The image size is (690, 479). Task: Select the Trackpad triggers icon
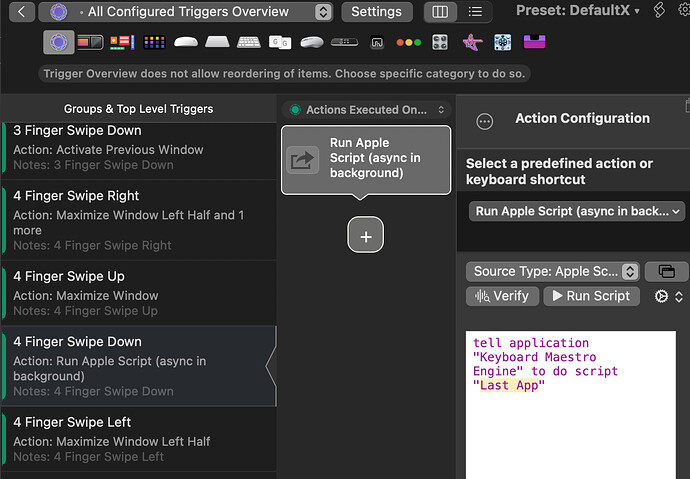[x=217, y=42]
